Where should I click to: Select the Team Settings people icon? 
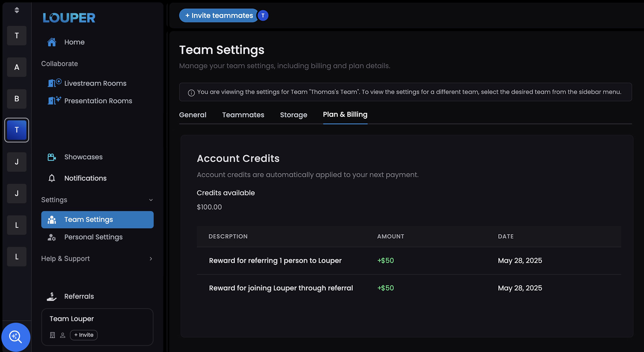[x=51, y=219]
